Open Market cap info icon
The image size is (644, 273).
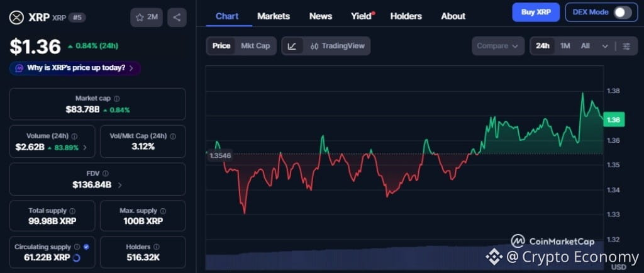(116, 99)
